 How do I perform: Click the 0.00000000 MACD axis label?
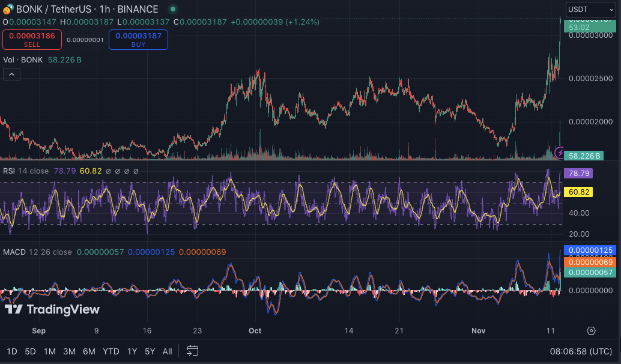[x=590, y=291]
